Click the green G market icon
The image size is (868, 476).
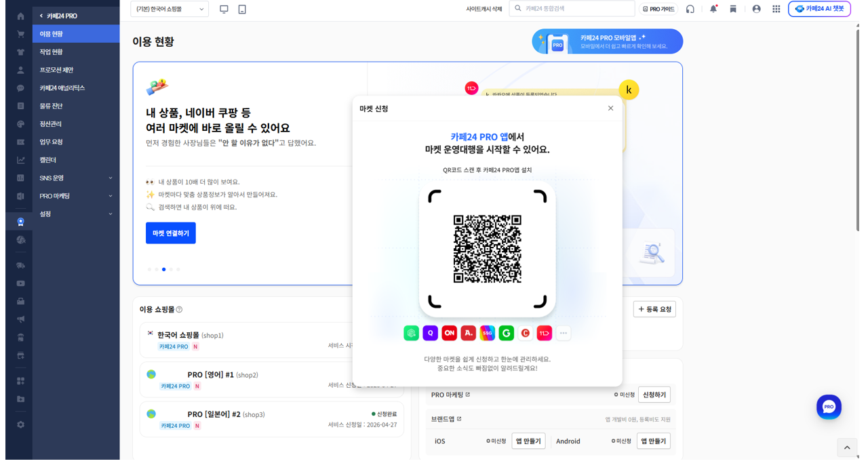[506, 333]
